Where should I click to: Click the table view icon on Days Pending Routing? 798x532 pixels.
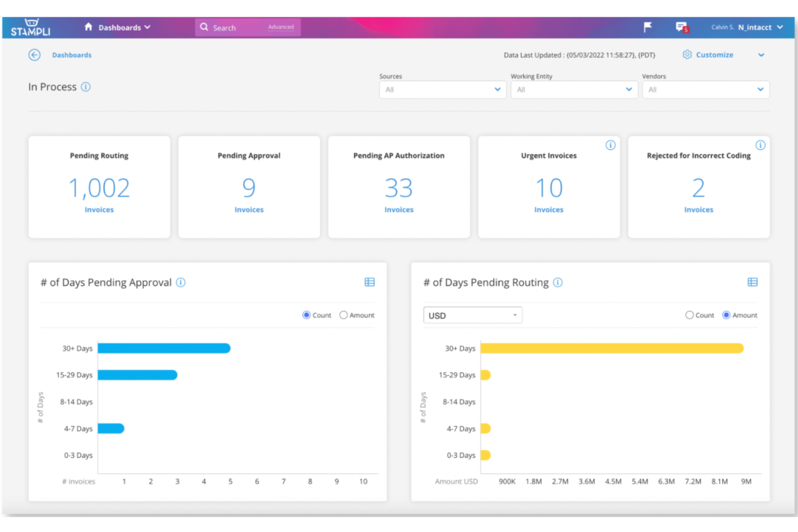(x=753, y=281)
